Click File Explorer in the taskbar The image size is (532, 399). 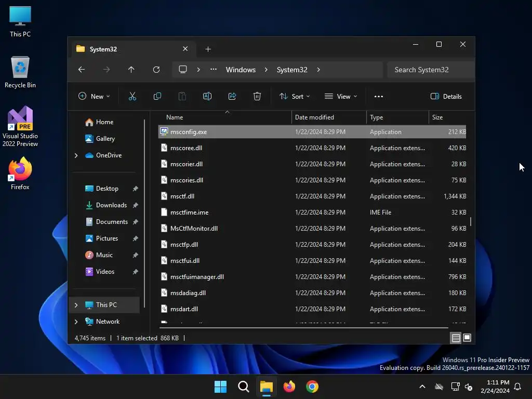(267, 387)
